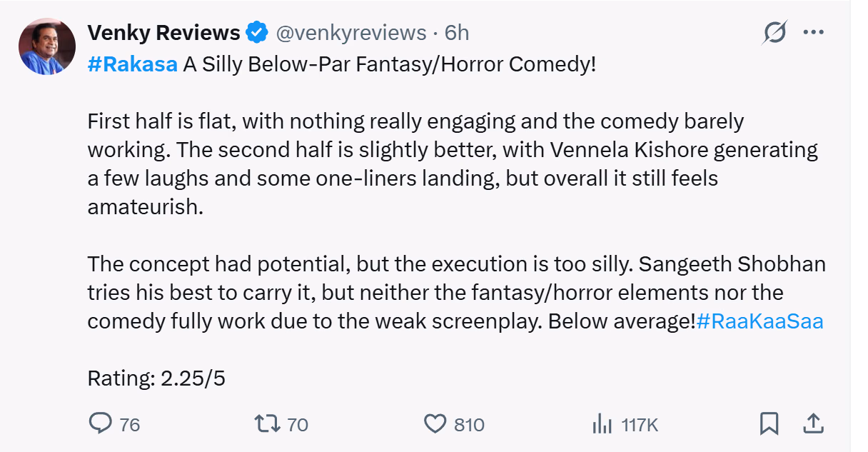Click the 70 reposts count
This screenshot has height=452, width=868.
coord(297,425)
